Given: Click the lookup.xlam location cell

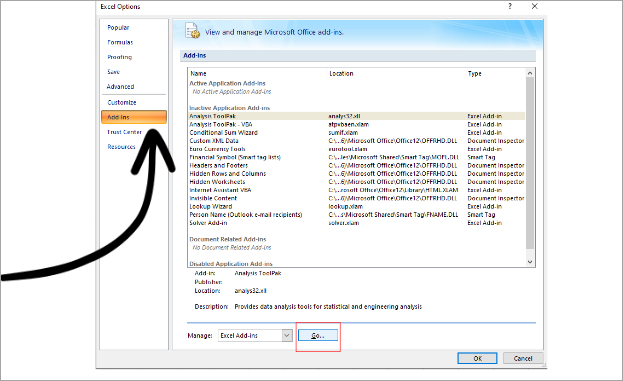Looking at the screenshot, I should coord(345,206).
